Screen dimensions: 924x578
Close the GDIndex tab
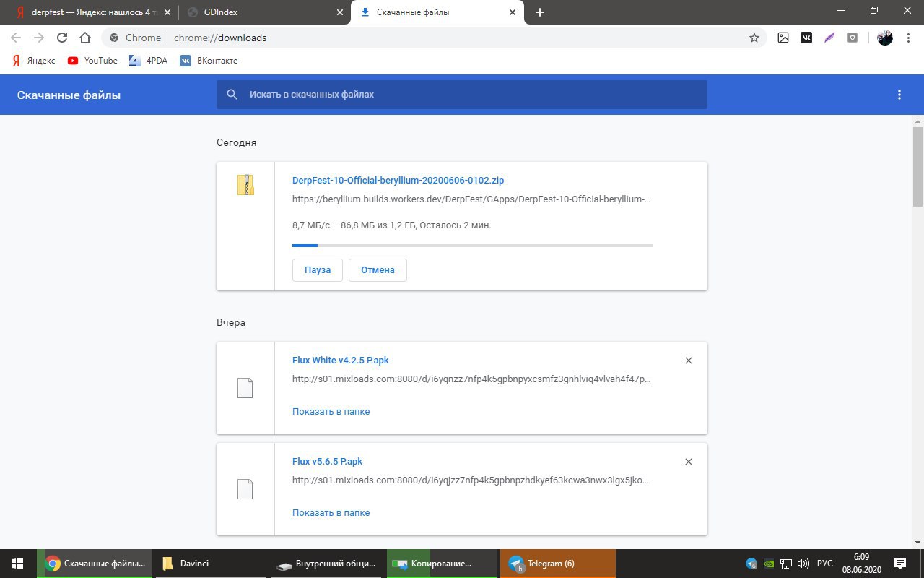pos(341,12)
